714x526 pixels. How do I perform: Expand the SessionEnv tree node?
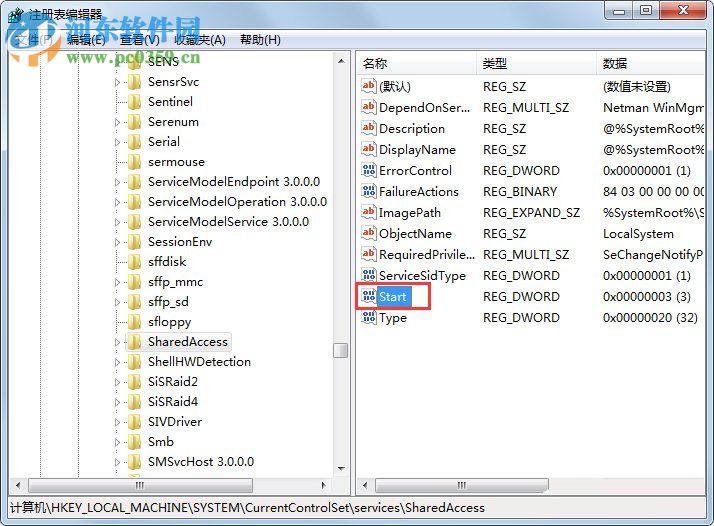117,242
